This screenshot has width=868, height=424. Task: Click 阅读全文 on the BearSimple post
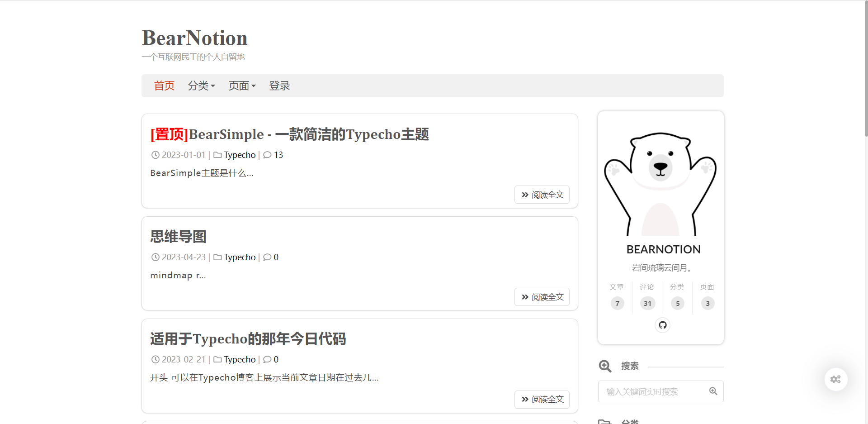click(x=542, y=195)
